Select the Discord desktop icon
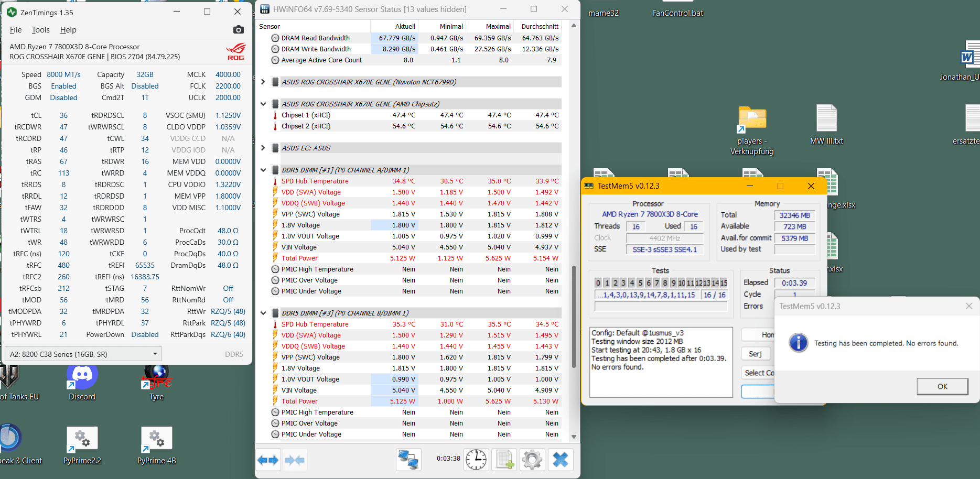The height and width of the screenshot is (479, 980). [x=82, y=383]
